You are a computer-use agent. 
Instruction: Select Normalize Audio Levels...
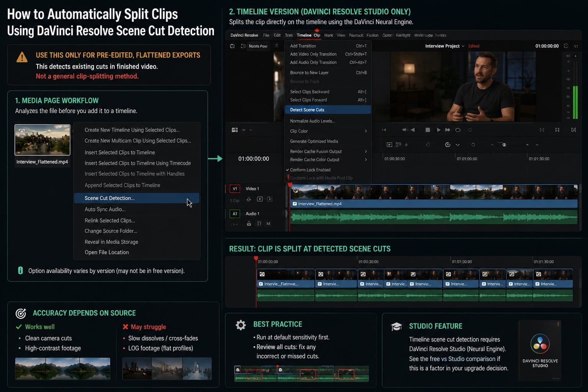(328, 121)
